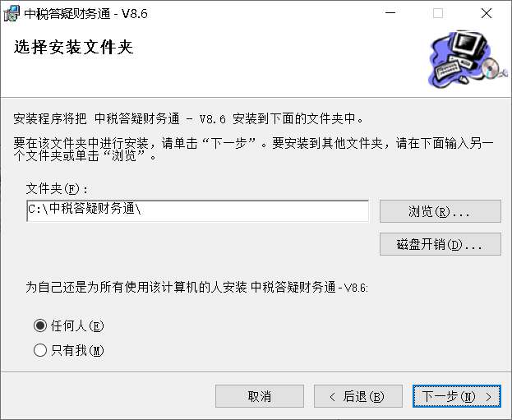The width and height of the screenshot is (512, 420).
Task: Cancel the installation with 取消
Action: [x=260, y=396]
